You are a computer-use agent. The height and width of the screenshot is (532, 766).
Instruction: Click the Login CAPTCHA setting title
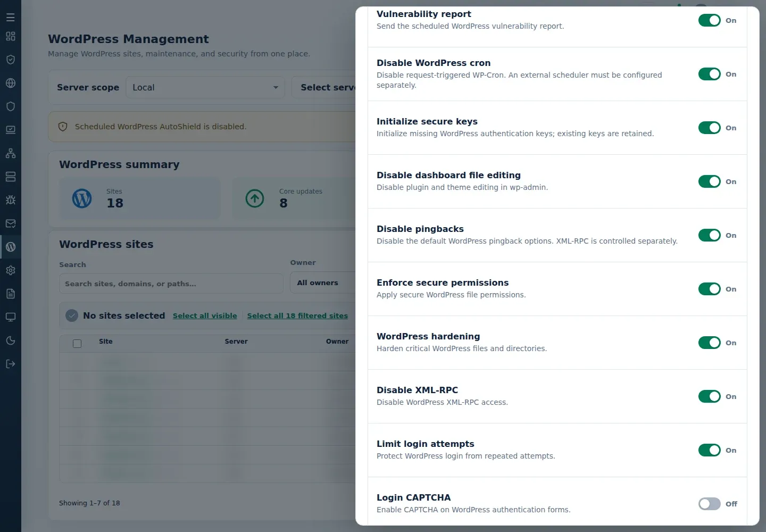pyautogui.click(x=413, y=497)
